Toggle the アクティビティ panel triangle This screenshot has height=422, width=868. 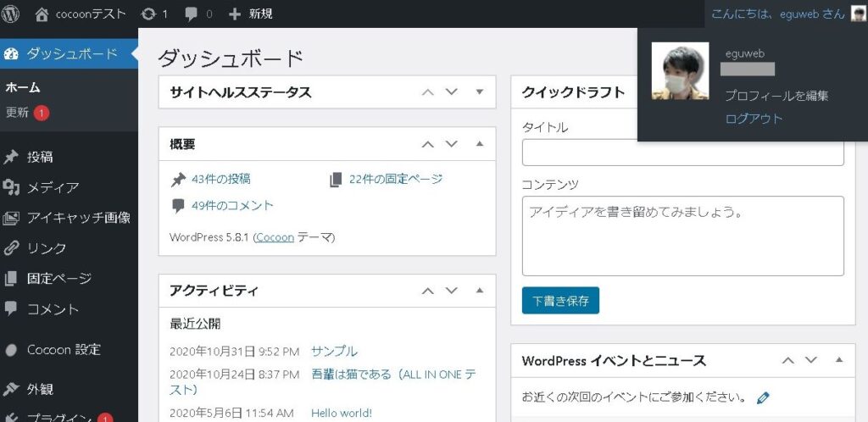pyautogui.click(x=480, y=290)
